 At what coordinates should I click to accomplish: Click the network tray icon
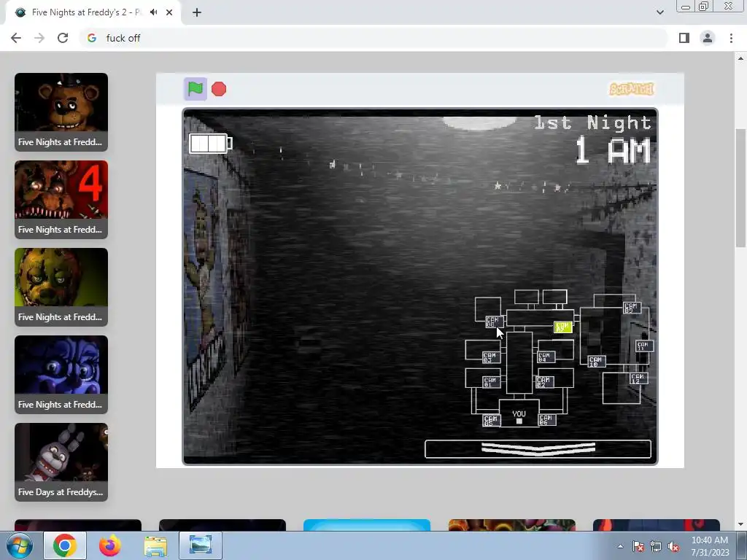point(656,547)
